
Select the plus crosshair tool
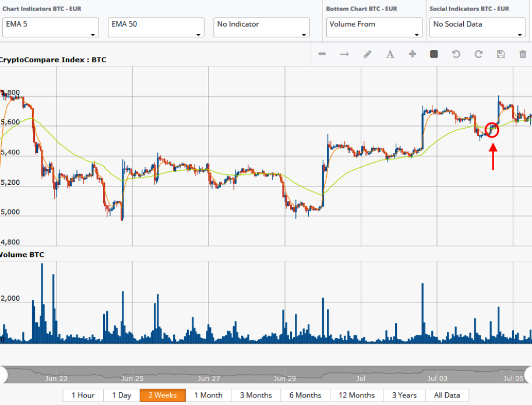(412, 54)
